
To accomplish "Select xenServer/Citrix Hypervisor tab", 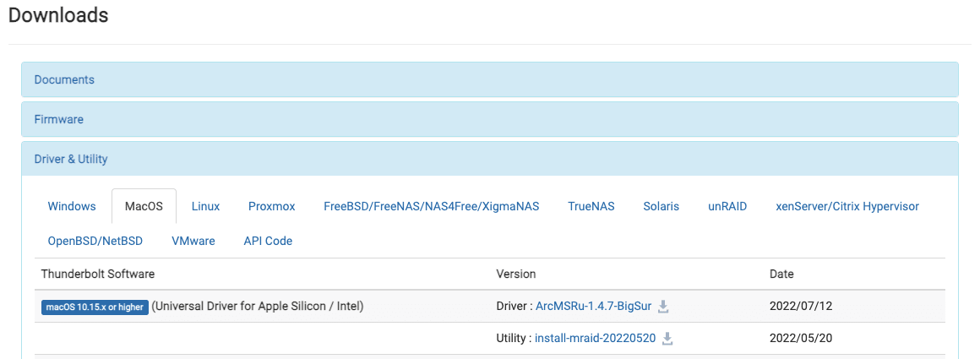I will pyautogui.click(x=847, y=206).
